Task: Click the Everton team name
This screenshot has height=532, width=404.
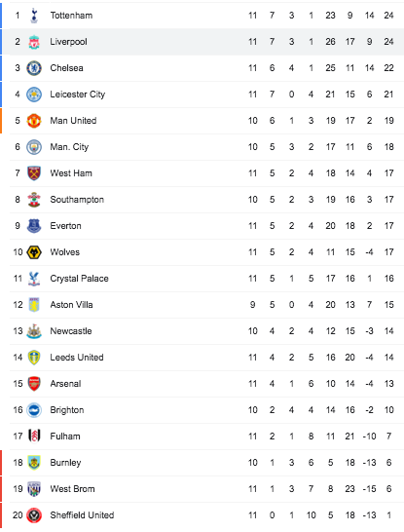Action: click(x=65, y=226)
